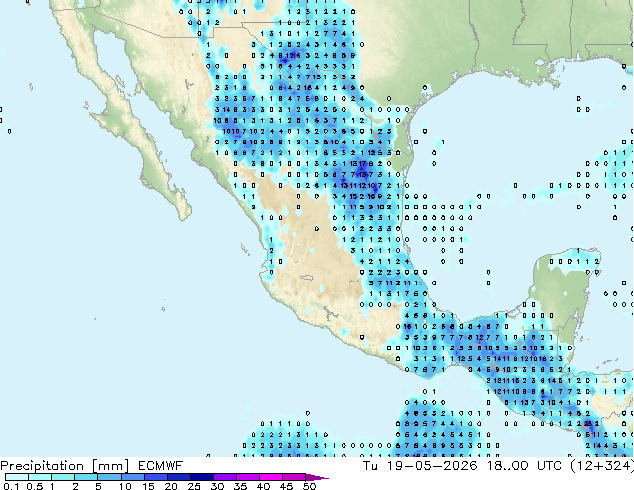Click the 10–15 mm legend color swatch
This screenshot has width=634, height=490.
pyautogui.click(x=132, y=477)
